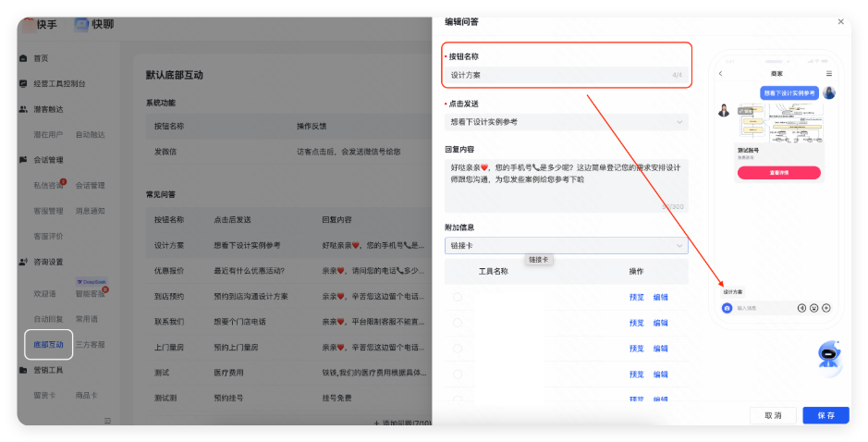Screen dimensions: 868x442
Task: Click the customer avatar beside the blue chat bubble
Action: 828,92
